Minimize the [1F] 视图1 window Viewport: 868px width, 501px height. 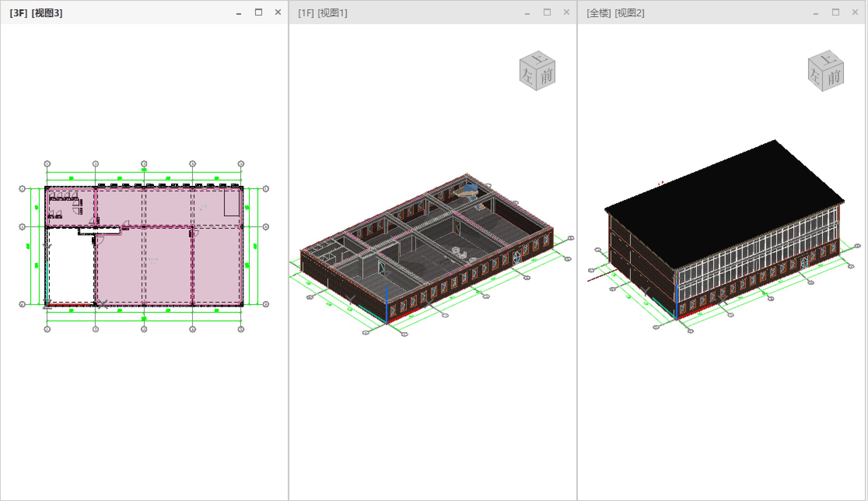527,13
